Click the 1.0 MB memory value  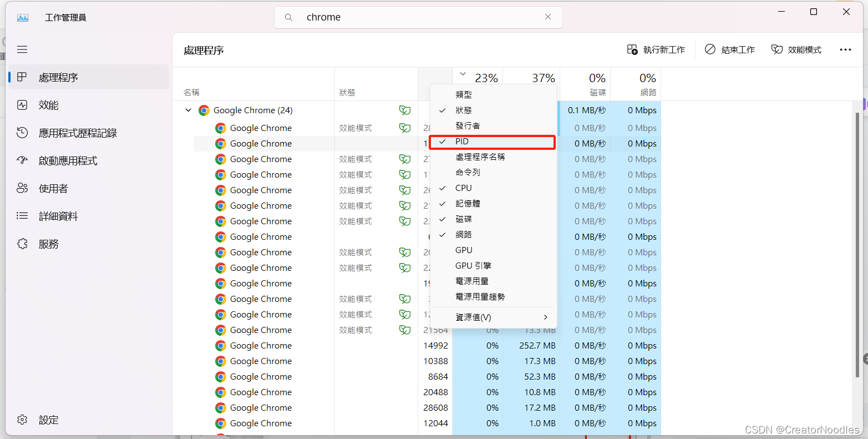click(542, 423)
